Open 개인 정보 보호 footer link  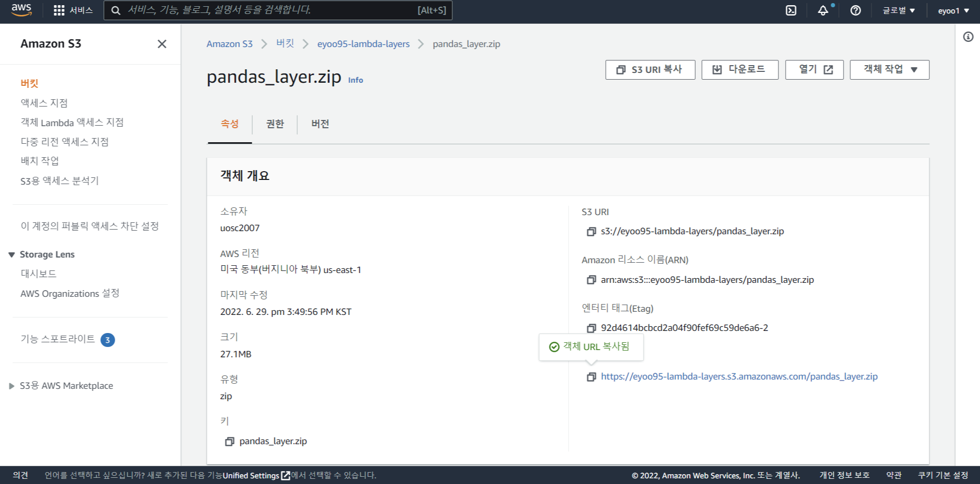tap(844, 475)
